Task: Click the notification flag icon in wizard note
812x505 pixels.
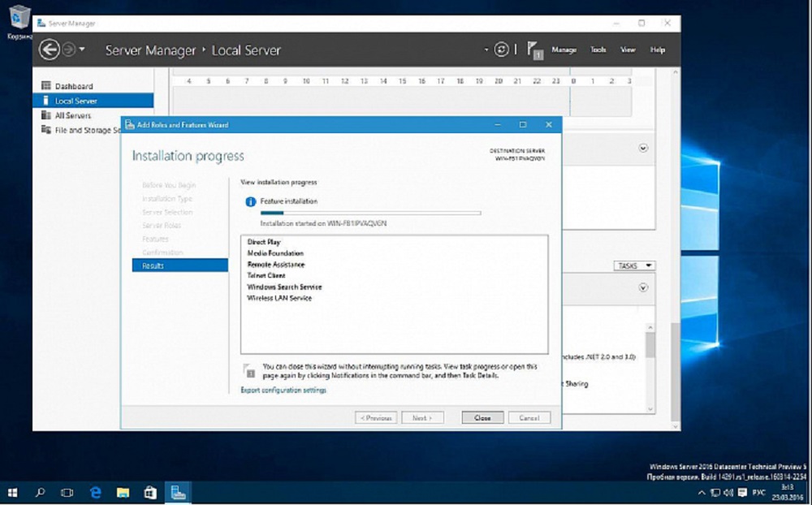Action: pos(249,370)
